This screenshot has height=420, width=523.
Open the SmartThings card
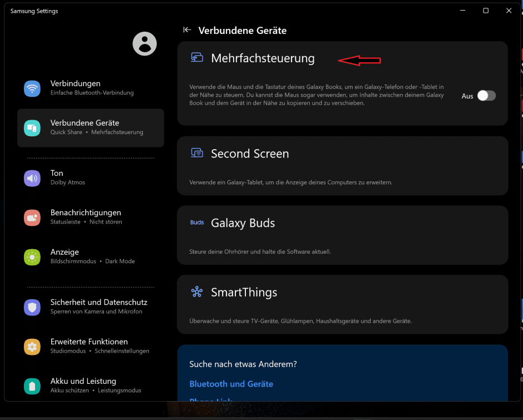click(343, 305)
